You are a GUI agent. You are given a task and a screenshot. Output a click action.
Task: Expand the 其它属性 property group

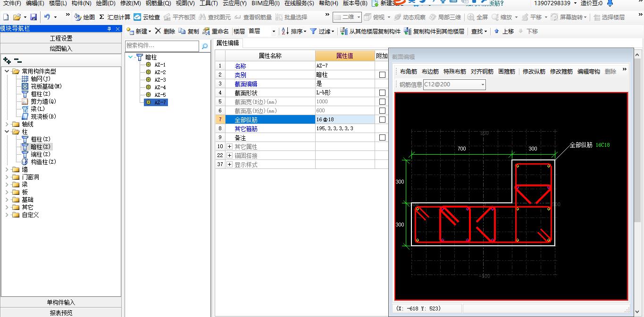click(230, 147)
